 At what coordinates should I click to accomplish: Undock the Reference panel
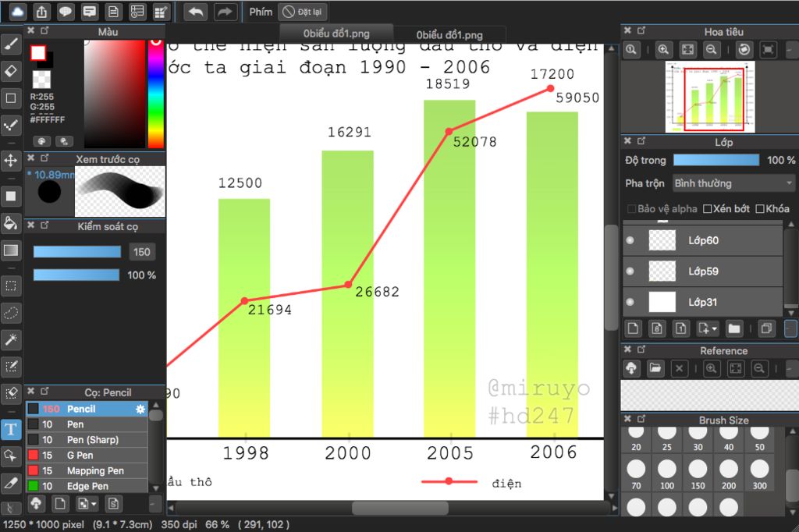tap(641, 349)
